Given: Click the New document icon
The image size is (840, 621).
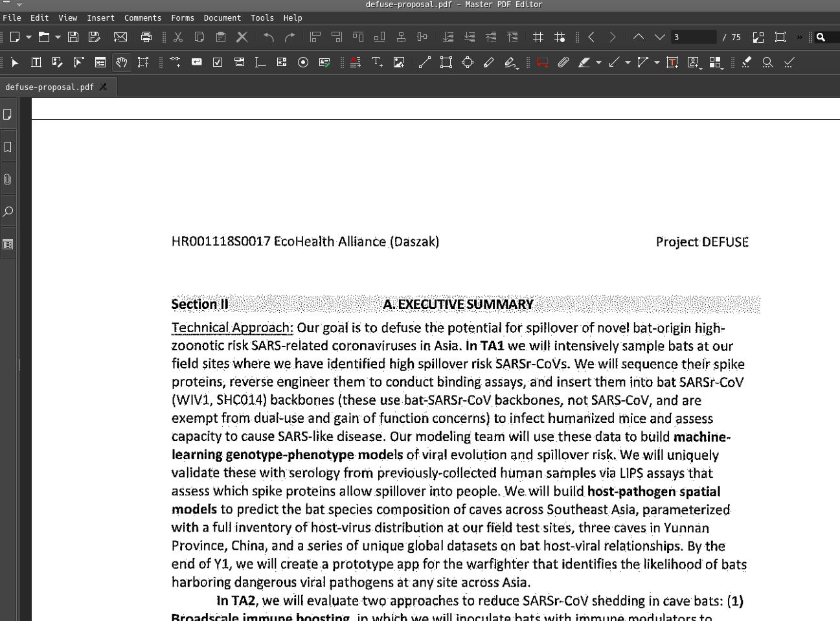Looking at the screenshot, I should 15,37.
